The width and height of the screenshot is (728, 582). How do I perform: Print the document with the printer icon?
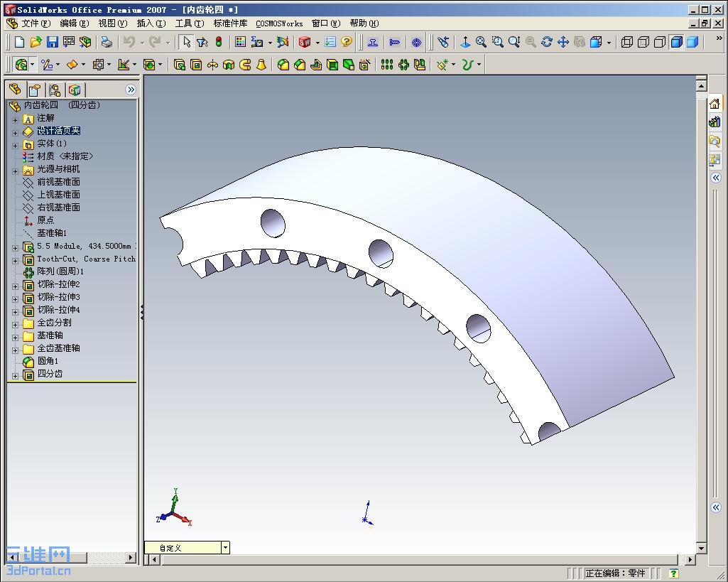pos(107,42)
